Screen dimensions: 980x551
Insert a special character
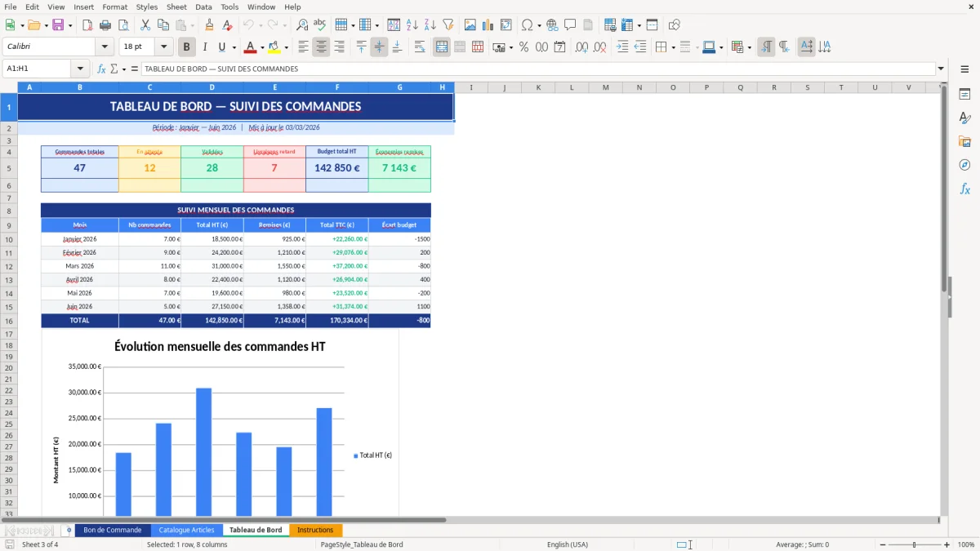point(528,25)
